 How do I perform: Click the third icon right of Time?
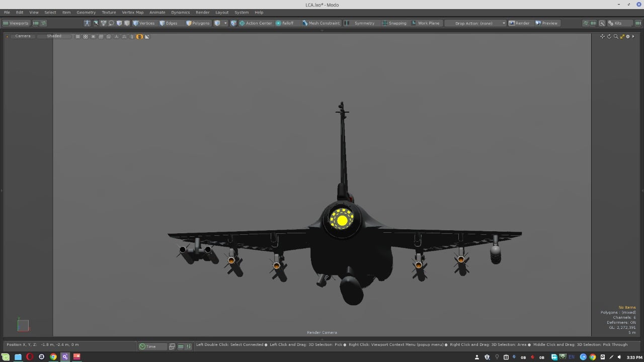(189, 346)
